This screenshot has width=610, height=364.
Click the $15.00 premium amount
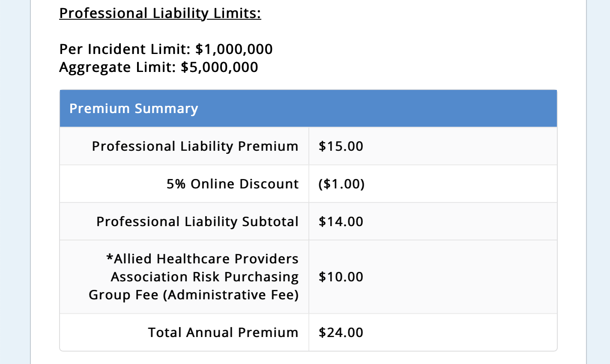341,146
